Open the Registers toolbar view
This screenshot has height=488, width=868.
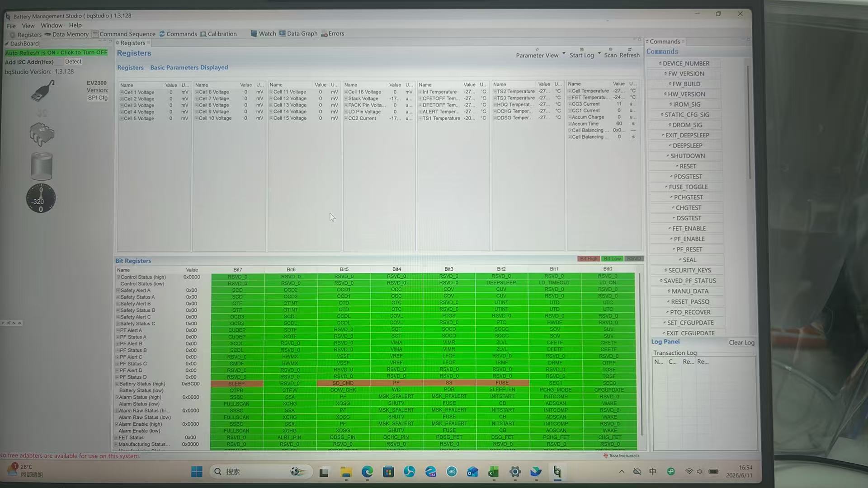[x=26, y=34]
